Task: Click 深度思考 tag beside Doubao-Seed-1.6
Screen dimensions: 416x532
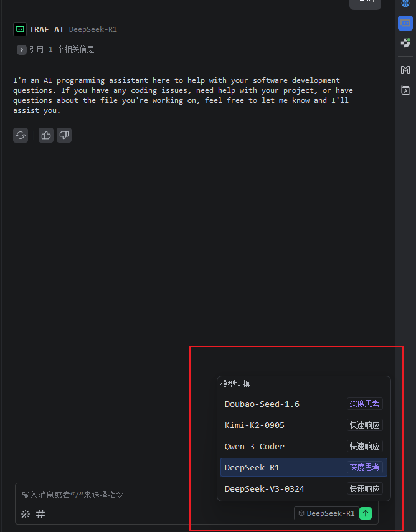Action: click(x=365, y=404)
